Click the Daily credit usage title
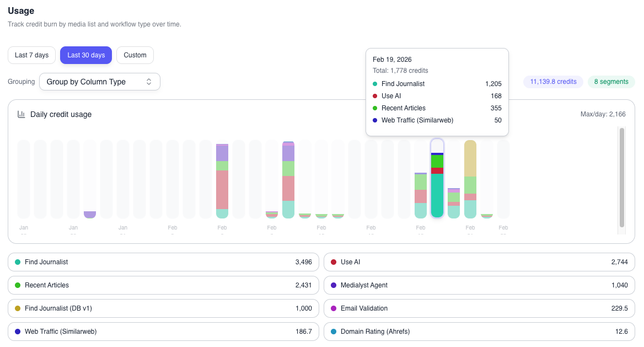The height and width of the screenshot is (347, 644). (61, 114)
